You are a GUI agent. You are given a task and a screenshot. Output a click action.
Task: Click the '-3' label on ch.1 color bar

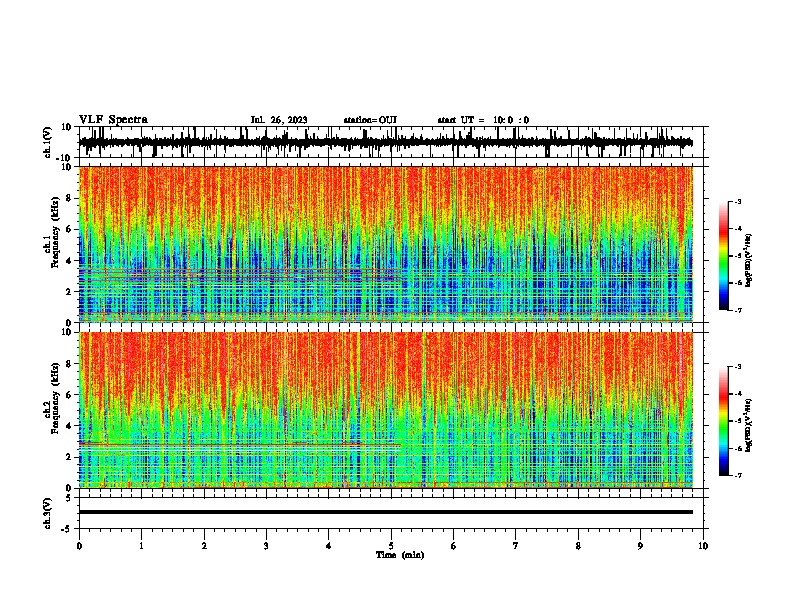pos(737,201)
